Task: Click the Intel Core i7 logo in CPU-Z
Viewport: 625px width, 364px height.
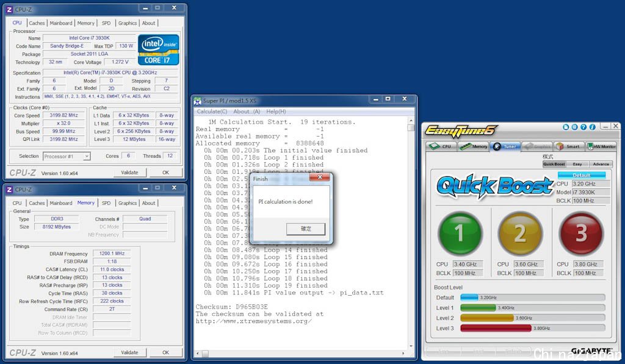Action: (158, 50)
